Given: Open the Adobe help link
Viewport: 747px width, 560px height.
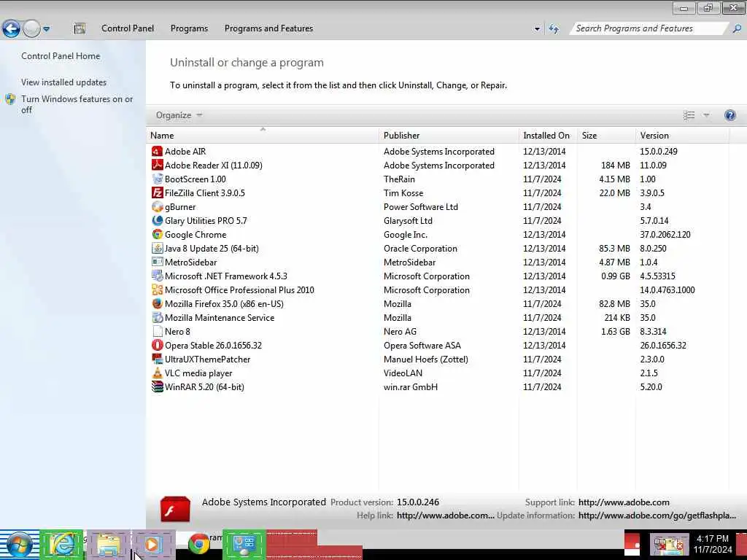Looking at the screenshot, I should point(446,516).
